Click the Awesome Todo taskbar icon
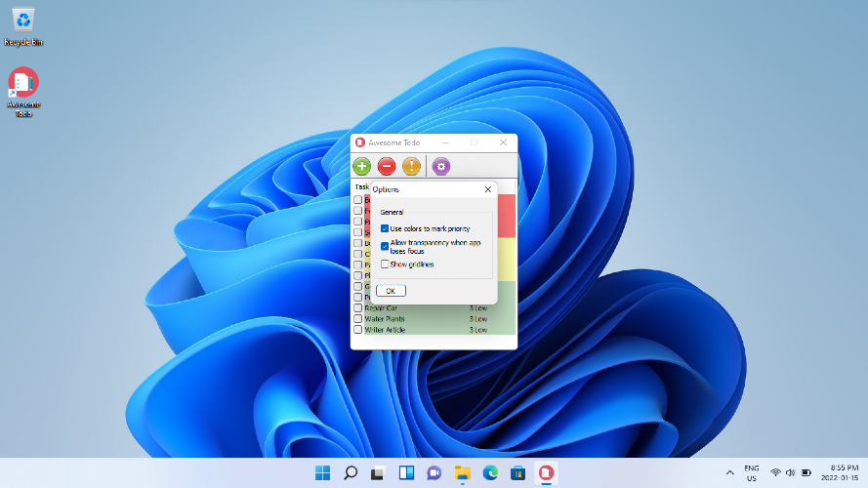The height and width of the screenshot is (488, 868). 548,473
